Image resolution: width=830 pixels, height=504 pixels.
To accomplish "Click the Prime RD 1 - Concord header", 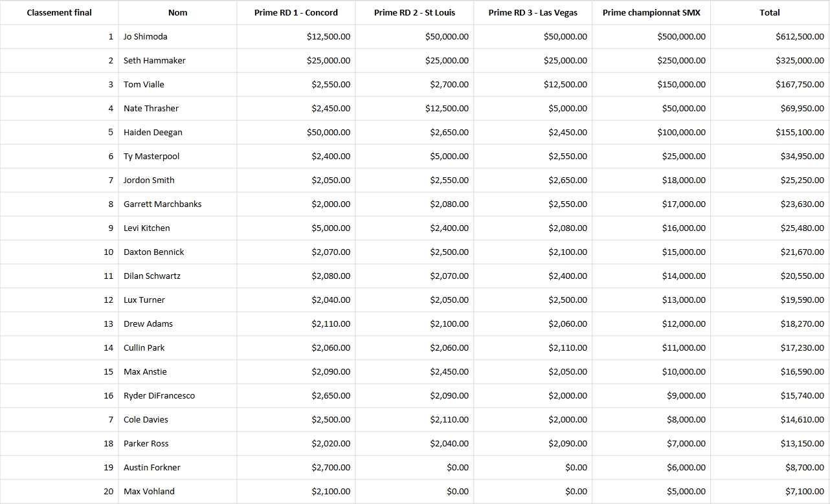I will 296,12.
